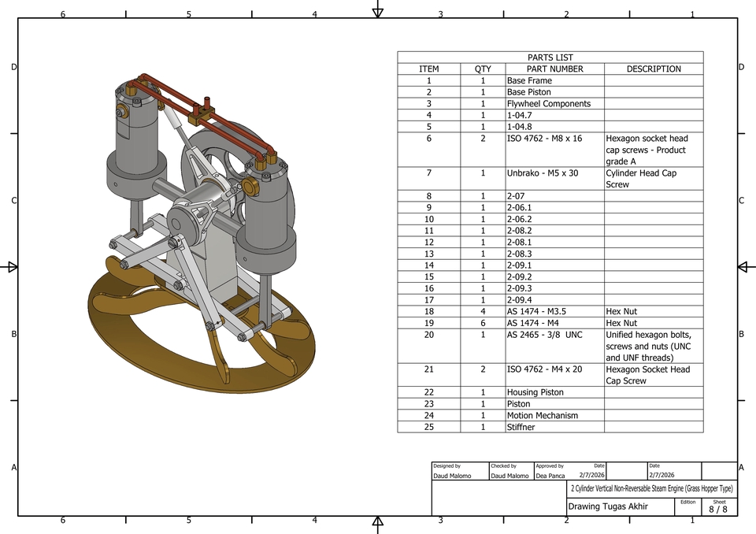756x534 pixels.
Task: Click the left border center alignment mark
Action: tap(11, 268)
